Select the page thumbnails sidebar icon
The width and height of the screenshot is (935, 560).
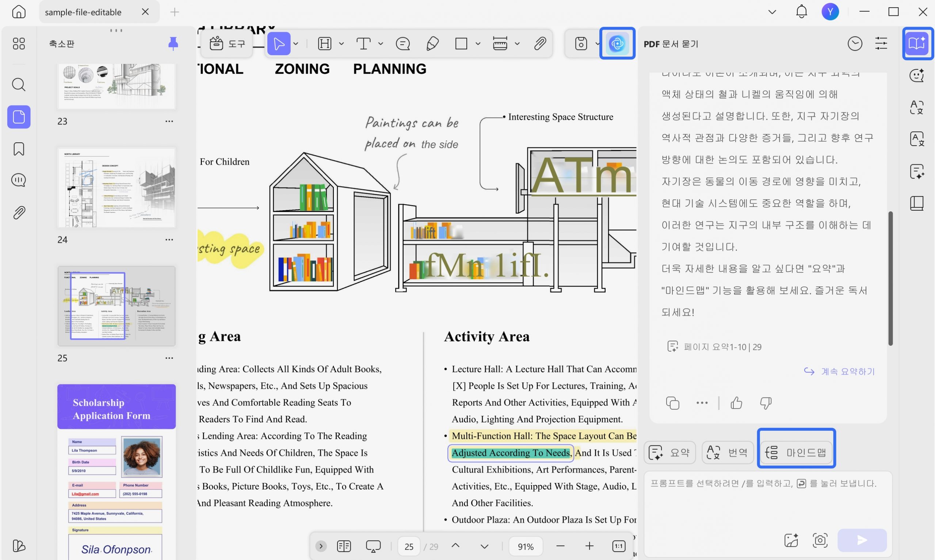pos(19,117)
